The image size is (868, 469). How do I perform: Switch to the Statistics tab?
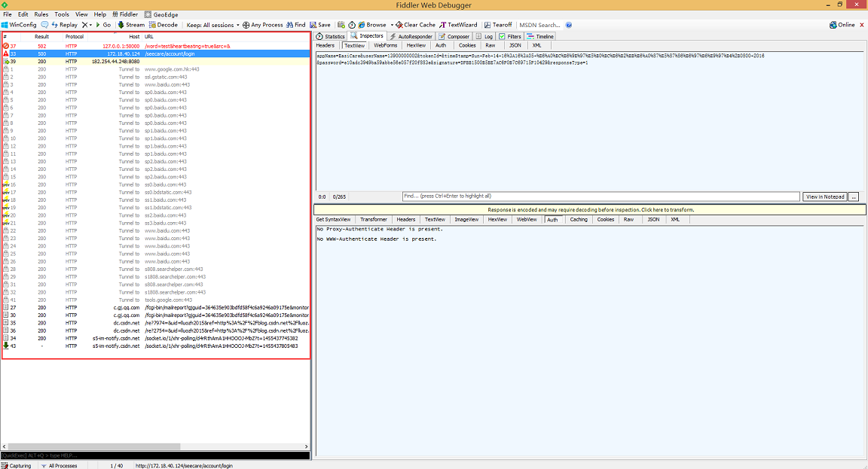[x=331, y=36]
